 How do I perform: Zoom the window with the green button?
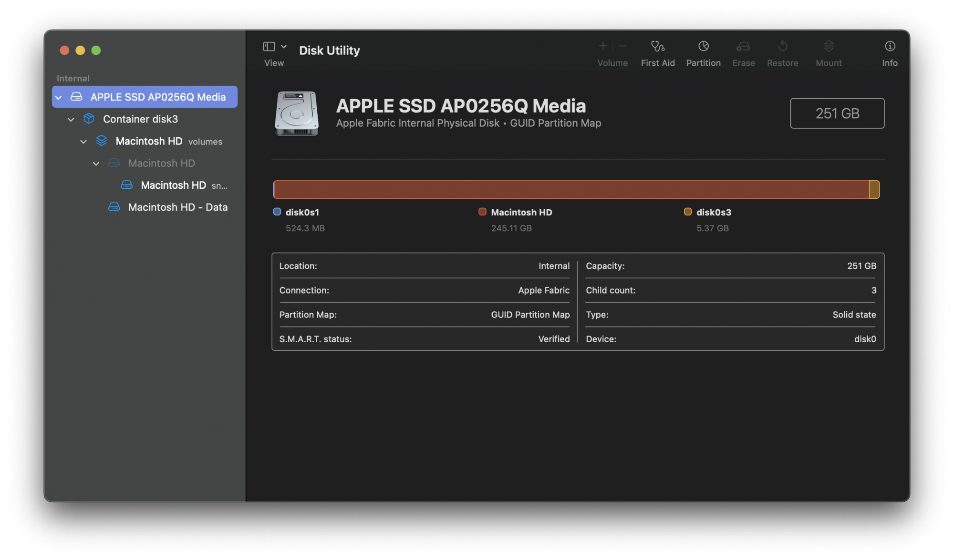(x=96, y=50)
